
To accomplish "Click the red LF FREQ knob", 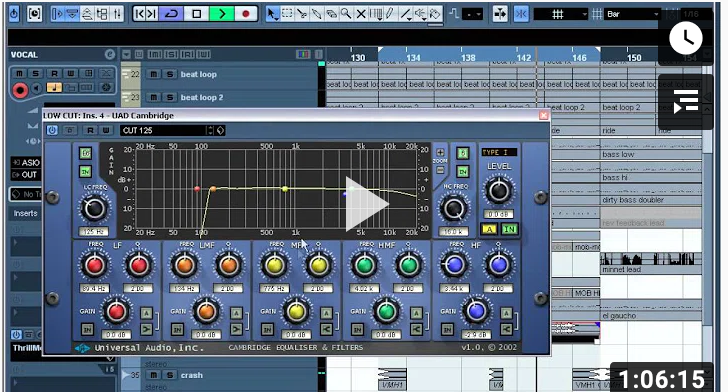I will point(95,265).
